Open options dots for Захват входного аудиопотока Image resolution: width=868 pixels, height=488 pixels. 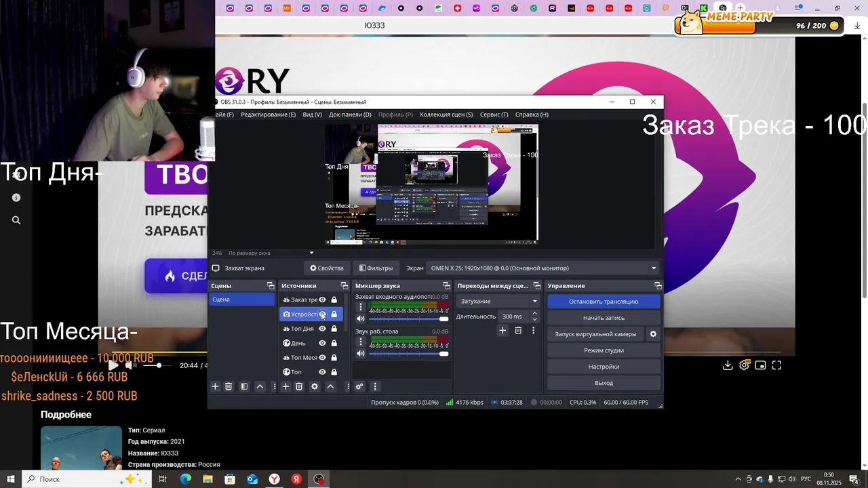pyautogui.click(x=361, y=307)
